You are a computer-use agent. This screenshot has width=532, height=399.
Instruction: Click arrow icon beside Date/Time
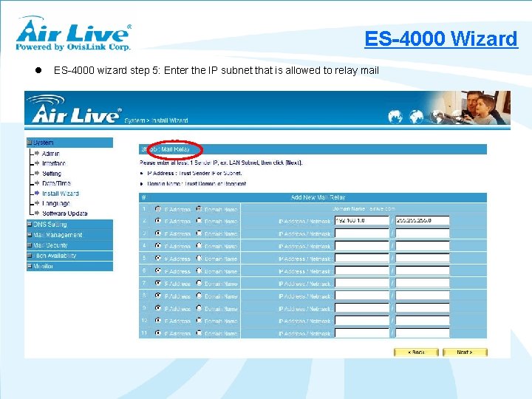coord(37,183)
